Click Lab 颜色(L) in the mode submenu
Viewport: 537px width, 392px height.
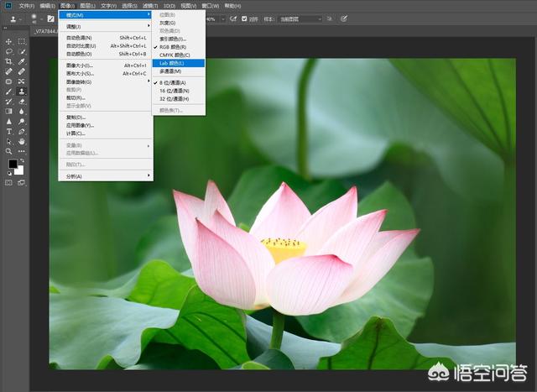[x=170, y=63]
